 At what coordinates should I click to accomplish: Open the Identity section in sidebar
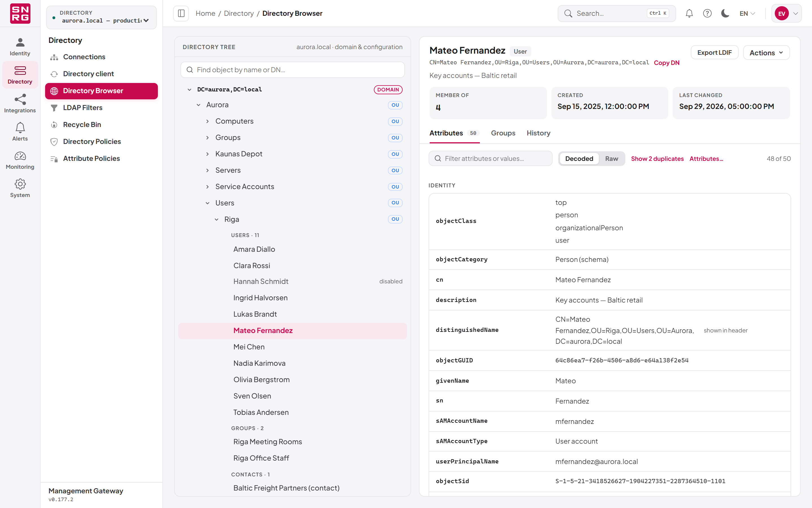[20, 47]
